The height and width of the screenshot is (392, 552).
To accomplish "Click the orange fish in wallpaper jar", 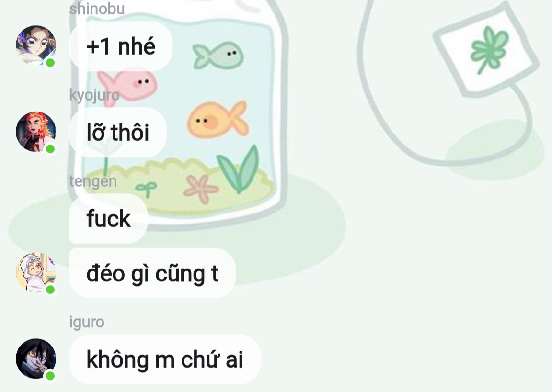I will tap(218, 120).
